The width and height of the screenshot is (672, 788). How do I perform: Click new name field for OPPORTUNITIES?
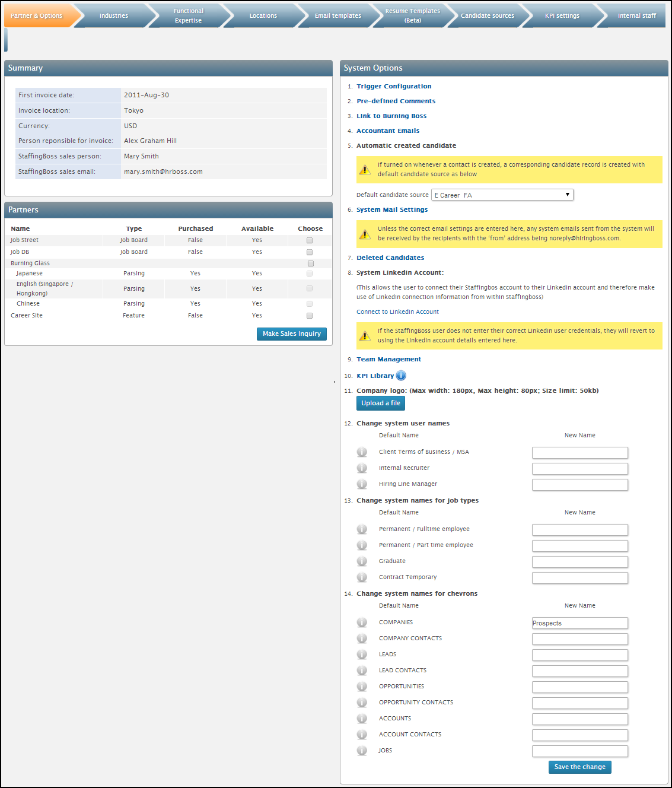click(x=580, y=687)
